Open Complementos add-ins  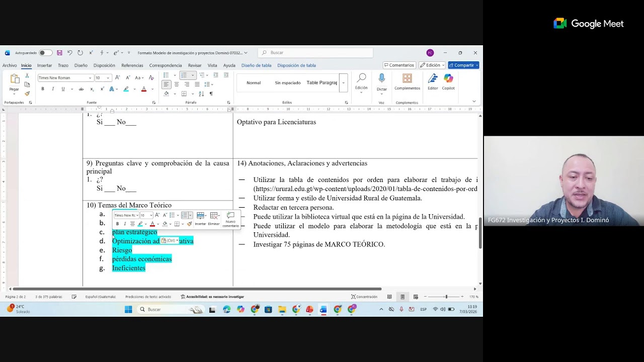pos(407,81)
